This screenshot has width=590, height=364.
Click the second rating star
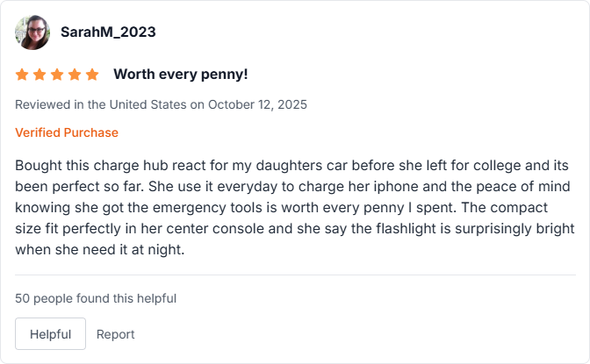40,75
